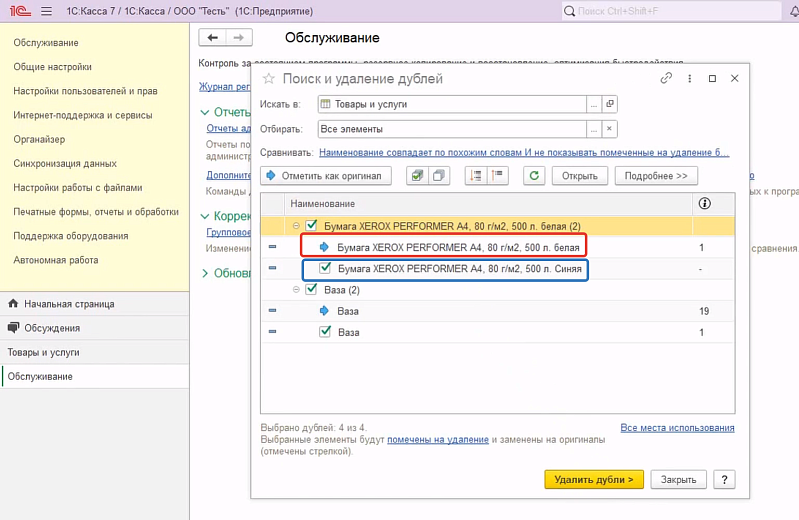
Task: Collapse all groups icon in toolbar
Action: [497, 175]
